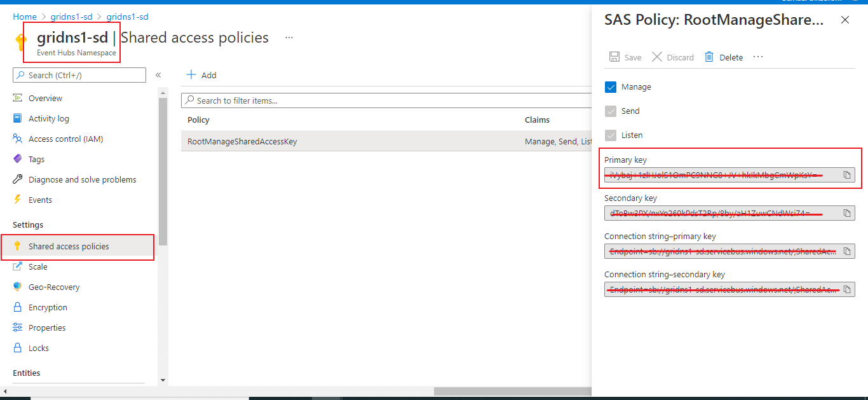Screen dimensions: 868x400
Task: Click the Delete trash icon
Action: pos(709,57)
